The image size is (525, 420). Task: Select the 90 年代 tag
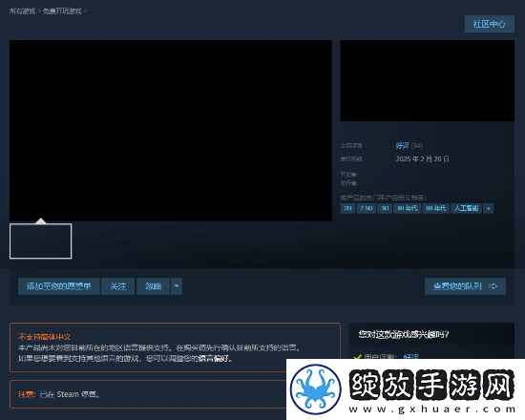pyautogui.click(x=435, y=208)
